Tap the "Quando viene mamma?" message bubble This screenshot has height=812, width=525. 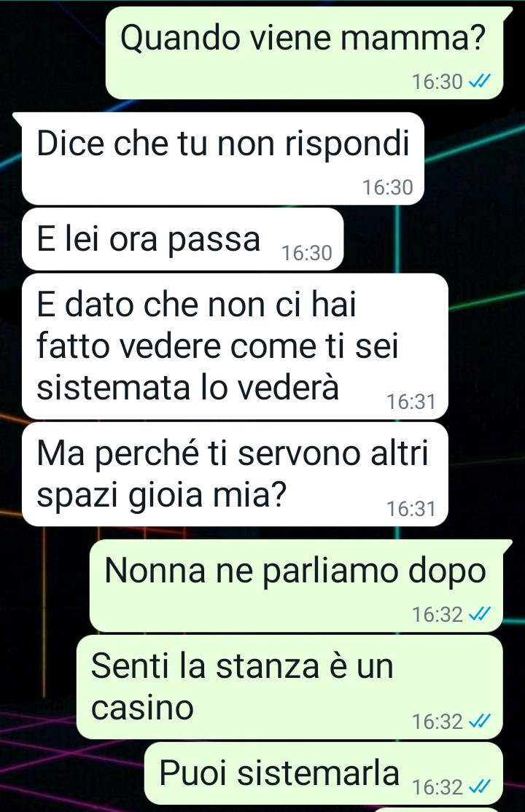coord(305,52)
